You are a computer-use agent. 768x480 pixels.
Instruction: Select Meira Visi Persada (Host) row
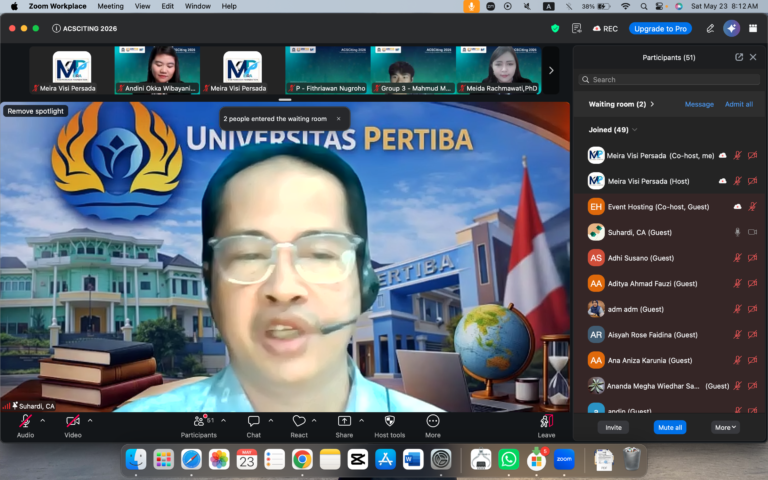pyautogui.click(x=669, y=181)
